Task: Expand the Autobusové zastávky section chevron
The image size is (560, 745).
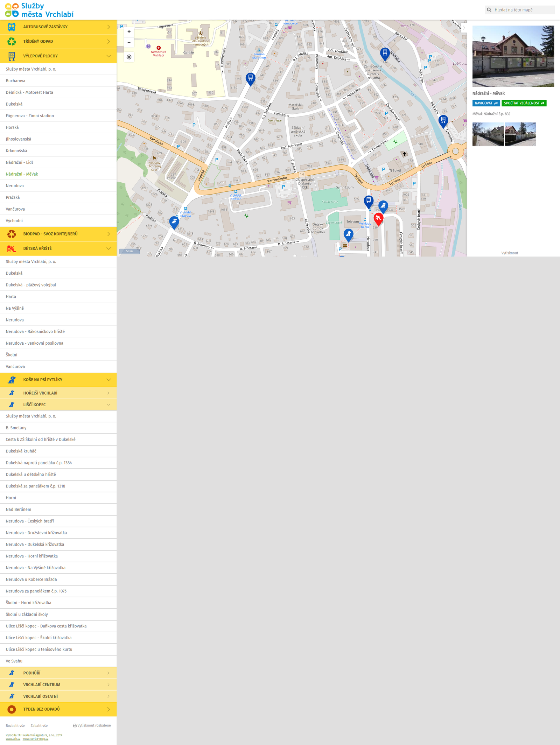Action: [108, 27]
